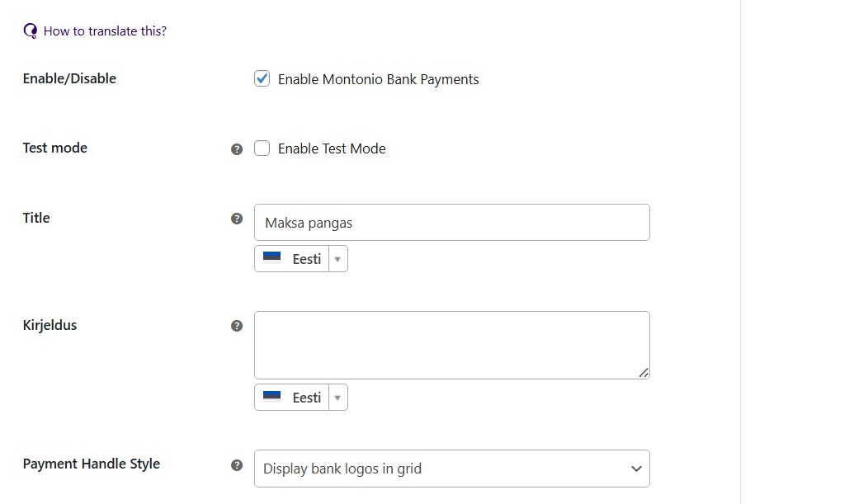
Task: Open the "Display bank logos in grid" dropdown
Action: (x=451, y=469)
